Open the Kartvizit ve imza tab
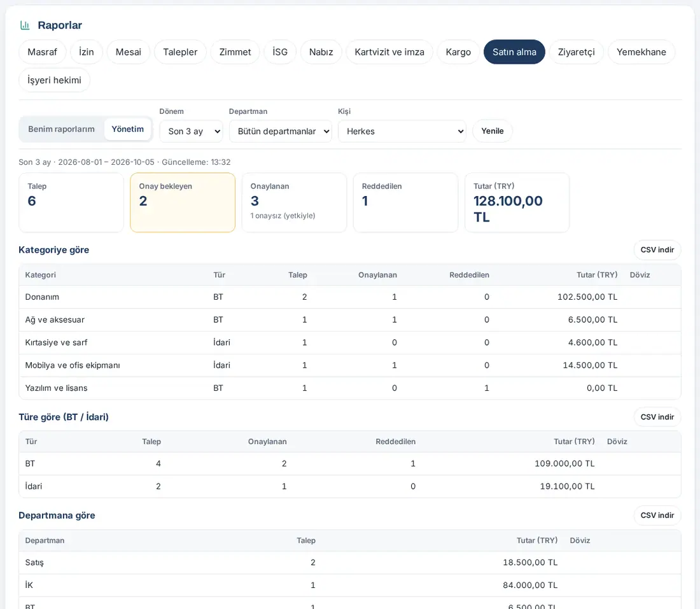This screenshot has width=700, height=609. (x=389, y=52)
